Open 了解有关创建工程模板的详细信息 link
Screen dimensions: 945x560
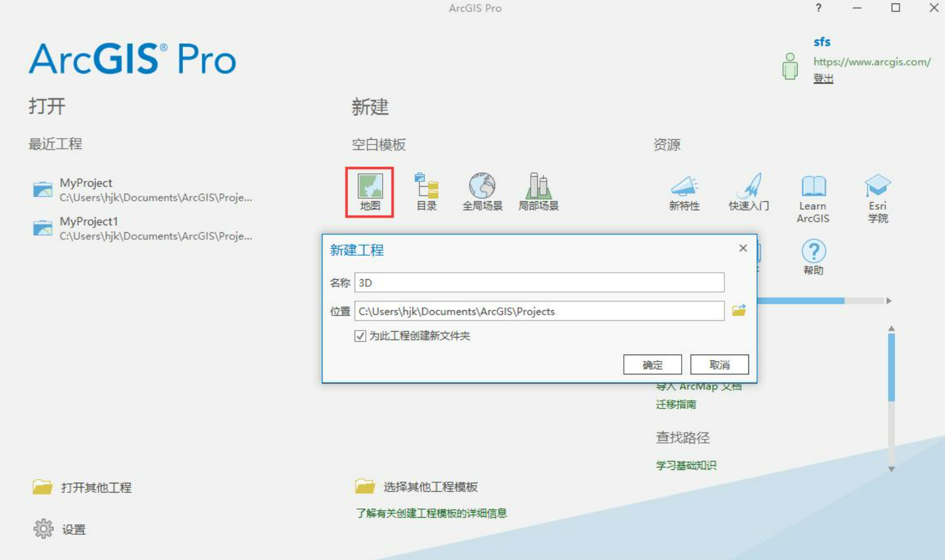point(431,513)
